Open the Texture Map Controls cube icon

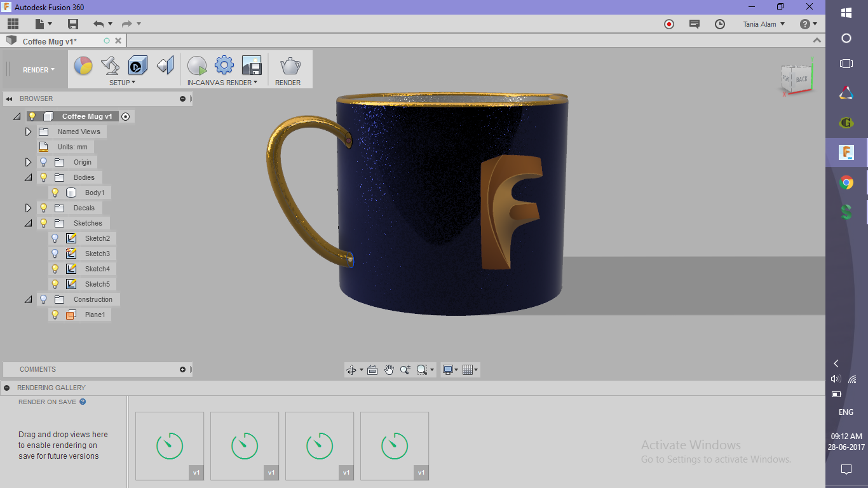point(136,65)
